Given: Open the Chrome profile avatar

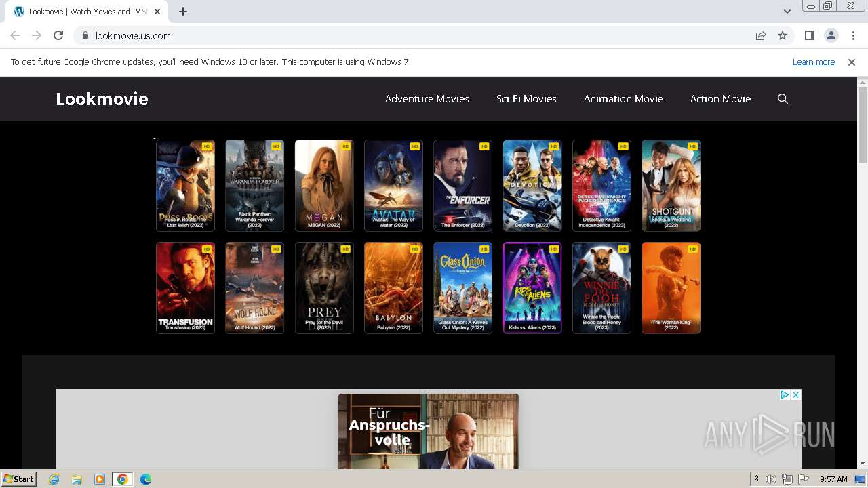Looking at the screenshot, I should pos(831,35).
